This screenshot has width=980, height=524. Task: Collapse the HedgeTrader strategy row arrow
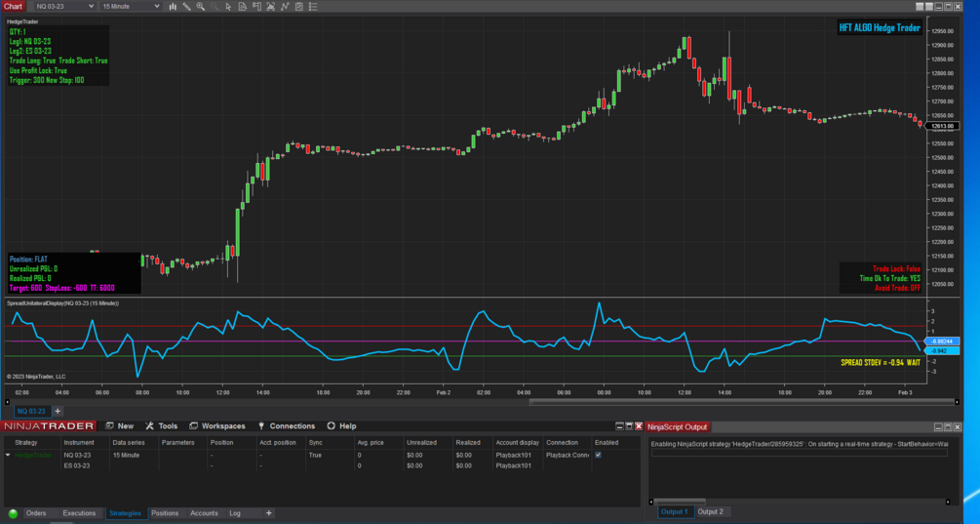pos(8,455)
